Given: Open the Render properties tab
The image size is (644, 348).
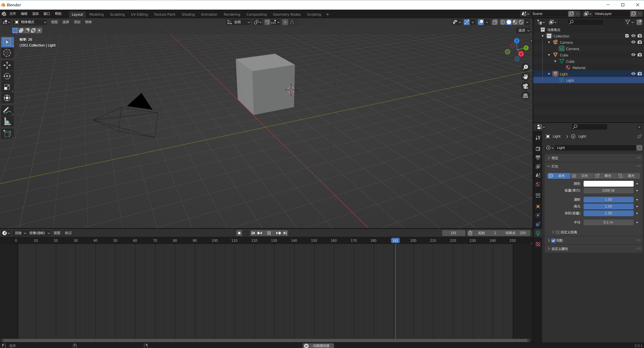Looking at the screenshot, I should tap(538, 149).
